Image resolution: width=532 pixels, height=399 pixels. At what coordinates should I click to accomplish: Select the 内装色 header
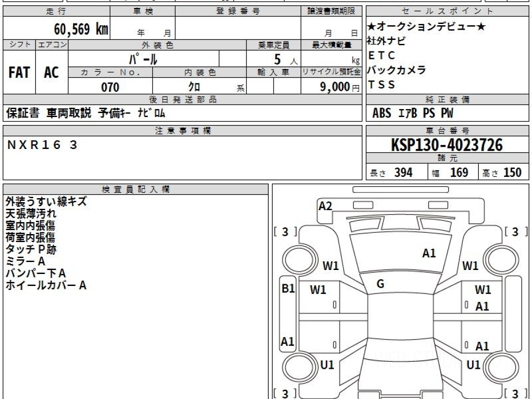[x=199, y=72]
